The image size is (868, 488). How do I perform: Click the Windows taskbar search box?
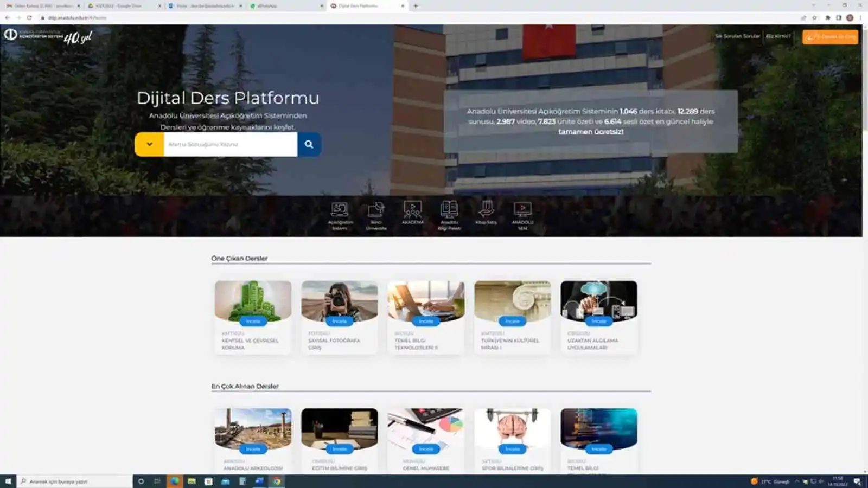[75, 481]
